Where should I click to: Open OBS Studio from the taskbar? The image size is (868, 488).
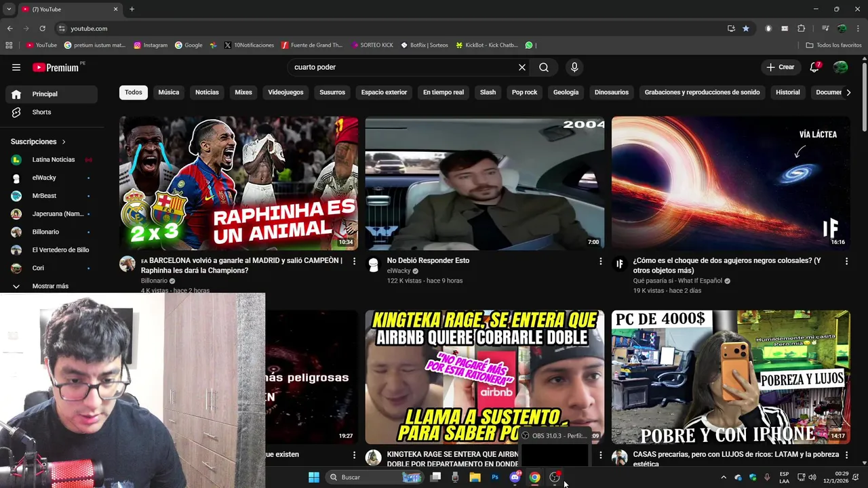(x=555, y=477)
